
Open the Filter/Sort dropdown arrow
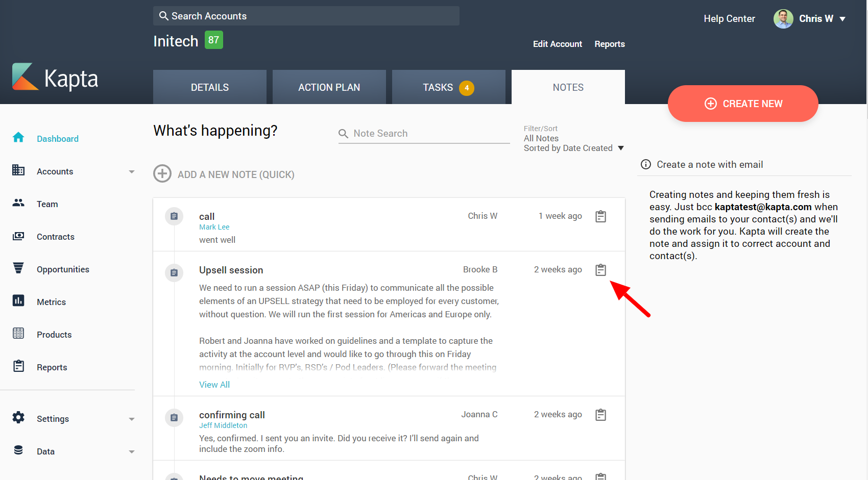click(621, 148)
